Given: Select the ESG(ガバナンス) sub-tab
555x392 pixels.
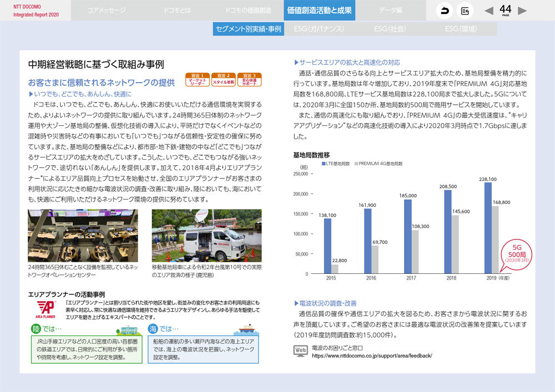Looking at the screenshot, I should point(319,29).
